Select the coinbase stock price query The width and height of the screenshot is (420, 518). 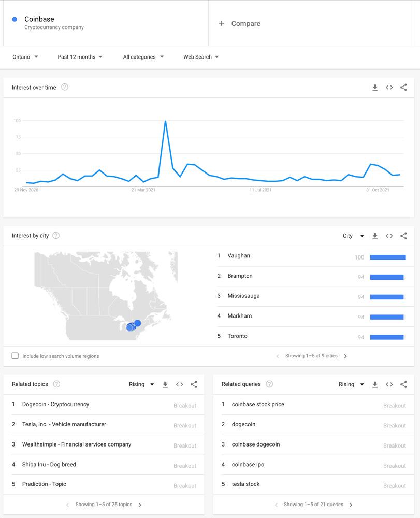(258, 405)
